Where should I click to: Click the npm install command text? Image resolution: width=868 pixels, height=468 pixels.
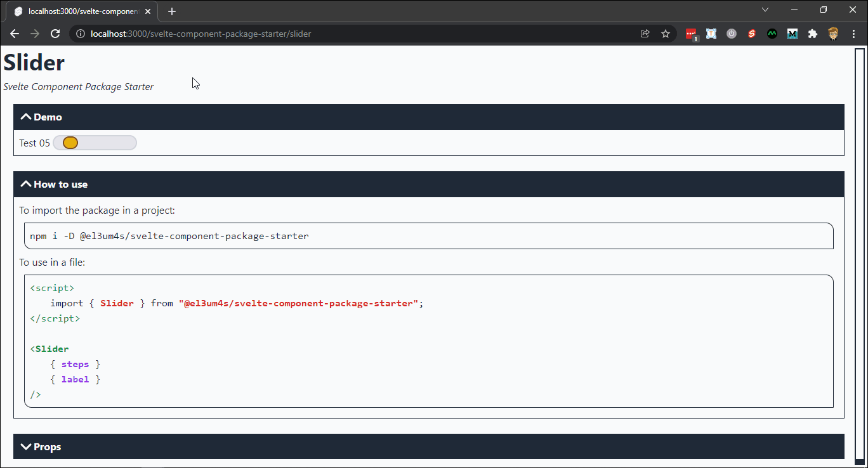169,236
